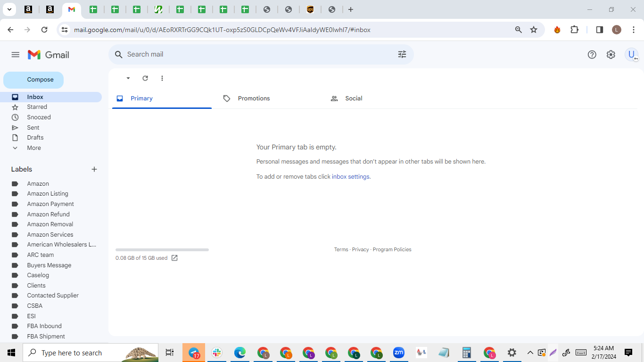Open the More options three-dot menu

(162, 78)
